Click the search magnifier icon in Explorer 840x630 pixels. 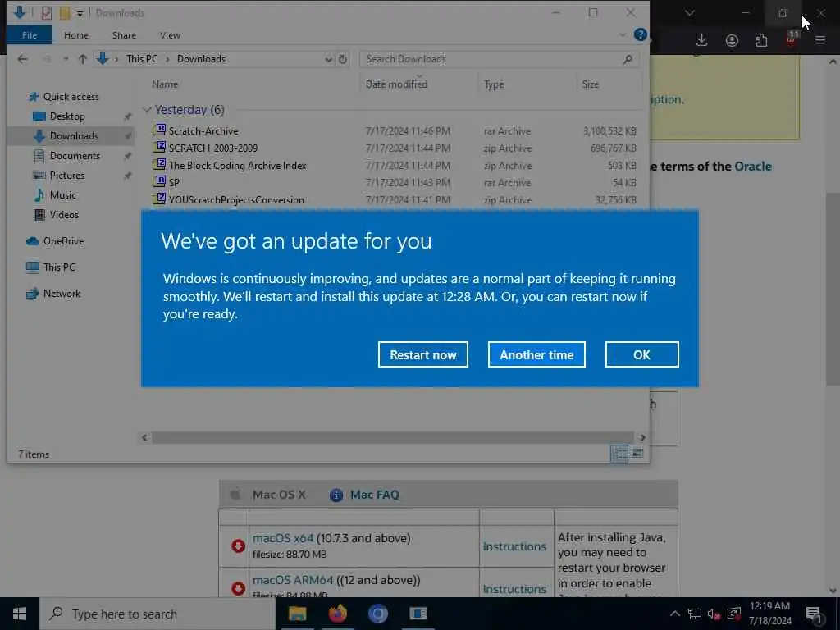[x=628, y=59]
